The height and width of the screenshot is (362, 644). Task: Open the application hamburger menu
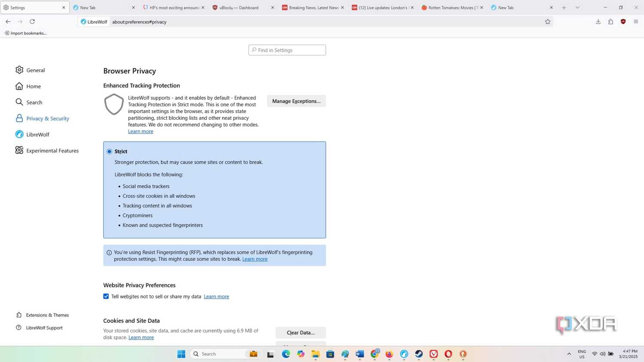[x=636, y=21]
